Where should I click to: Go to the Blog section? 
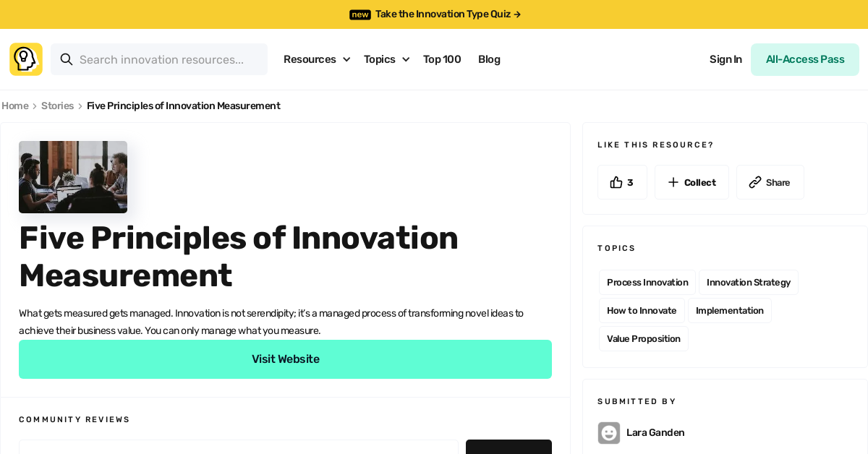[x=489, y=59]
